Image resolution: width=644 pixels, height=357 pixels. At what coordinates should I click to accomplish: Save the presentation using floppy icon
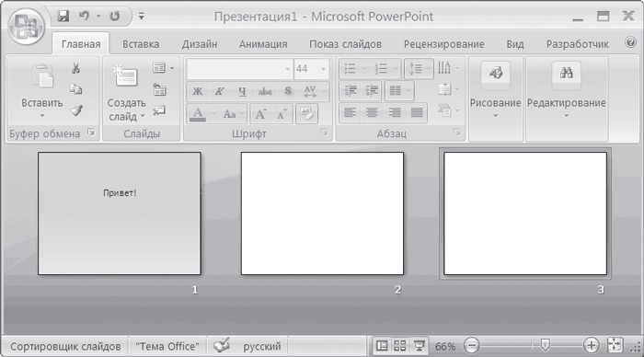(x=63, y=17)
